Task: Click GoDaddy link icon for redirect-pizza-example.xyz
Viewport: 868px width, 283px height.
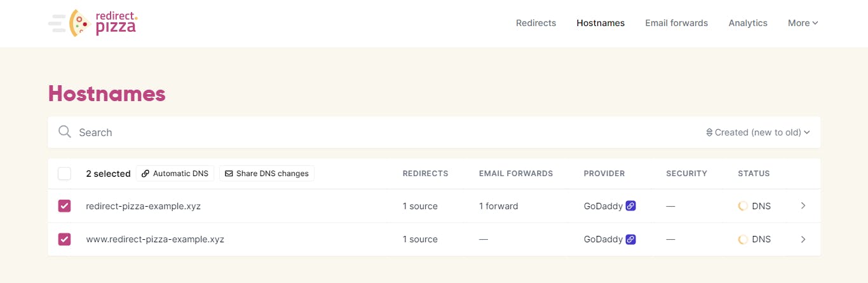Action: (x=630, y=206)
